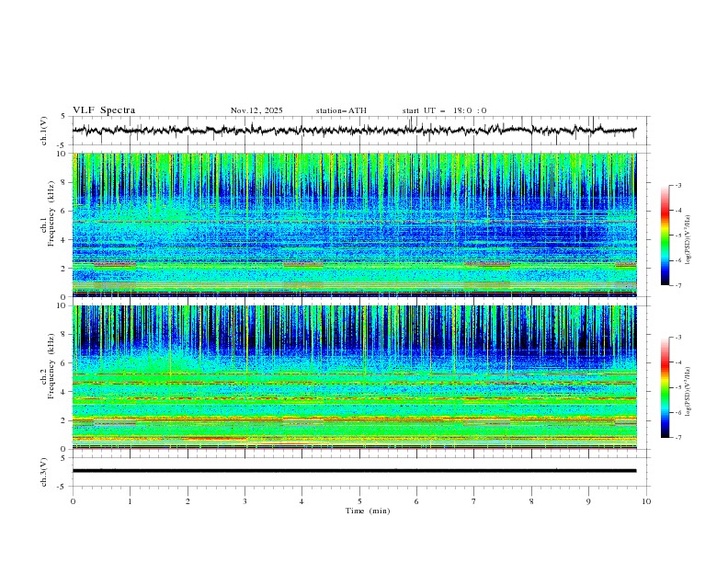The image size is (728, 563).
Task: Click the "-7" tick on ch.2 colorbar
Action: coord(678,438)
